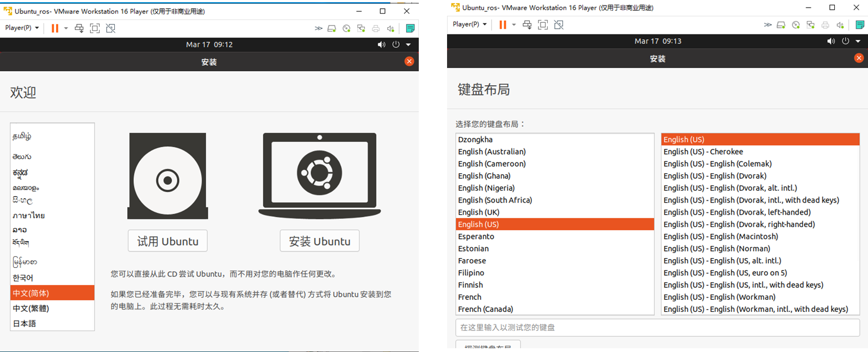Select French (Canada) in keyboard layout list
This screenshot has height=352, width=868.
coord(555,309)
